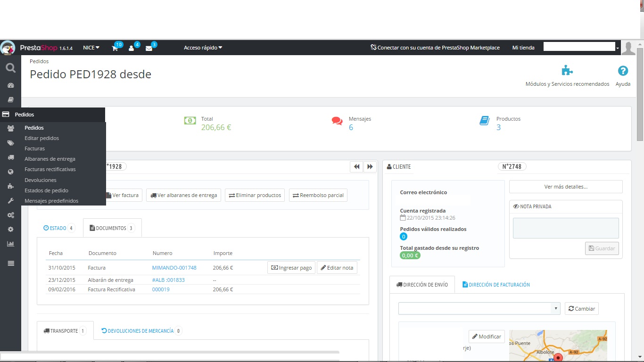This screenshot has width=644, height=362.
Task: Click the Cambiar address button
Action: click(582, 309)
